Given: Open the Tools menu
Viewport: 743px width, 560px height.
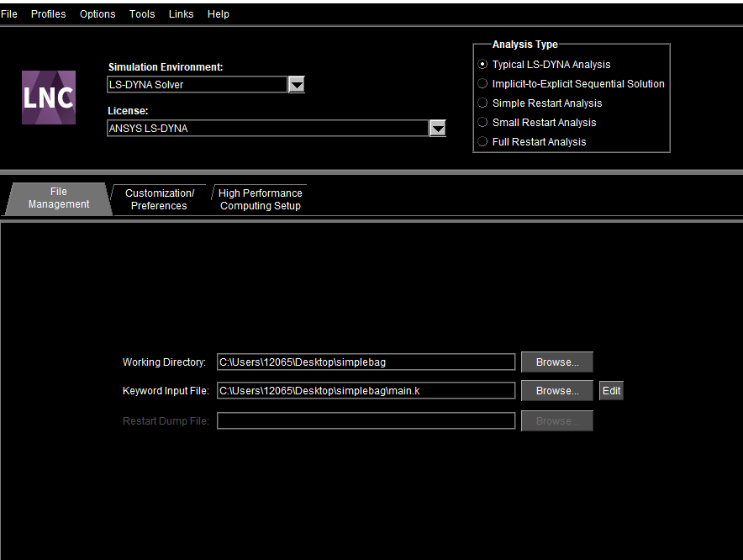Looking at the screenshot, I should click(x=142, y=14).
